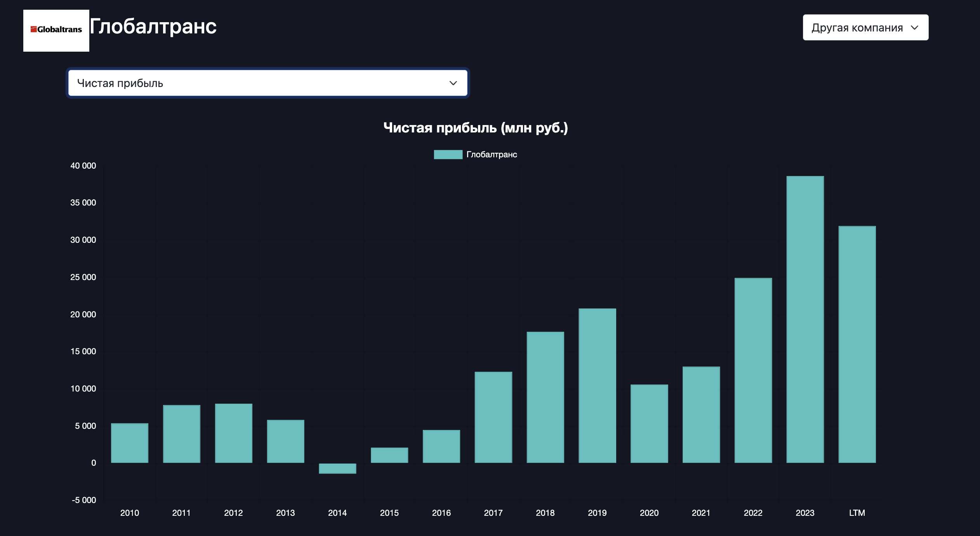Screen dimensions: 980x536
Task: Open the 'Чистая прибыль' metric selector
Action: pos(268,83)
